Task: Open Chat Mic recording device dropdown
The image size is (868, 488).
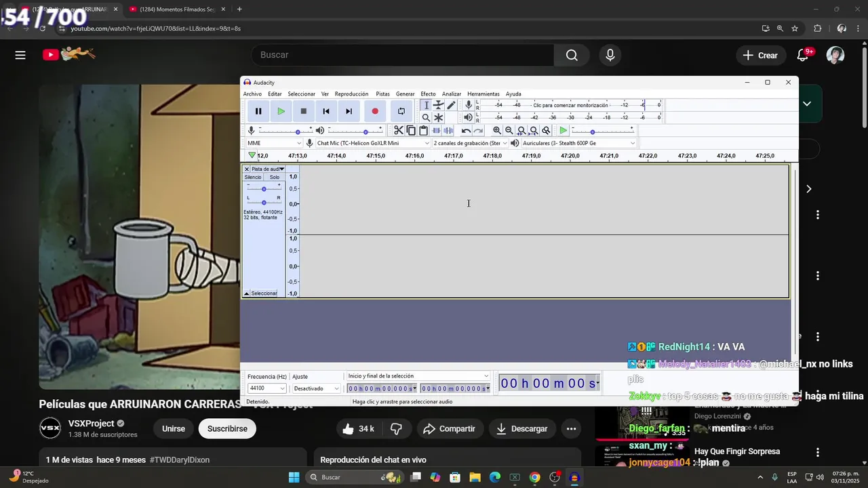Action: click(373, 143)
